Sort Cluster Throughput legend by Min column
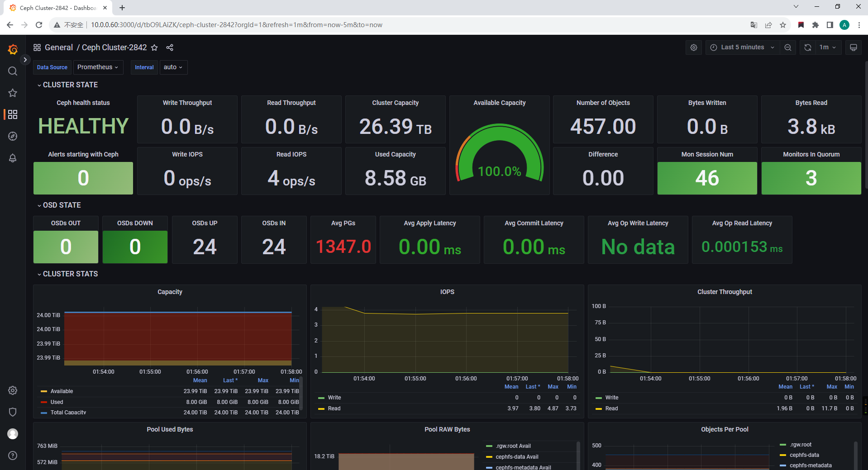Image resolution: width=868 pixels, height=470 pixels. (x=849, y=387)
